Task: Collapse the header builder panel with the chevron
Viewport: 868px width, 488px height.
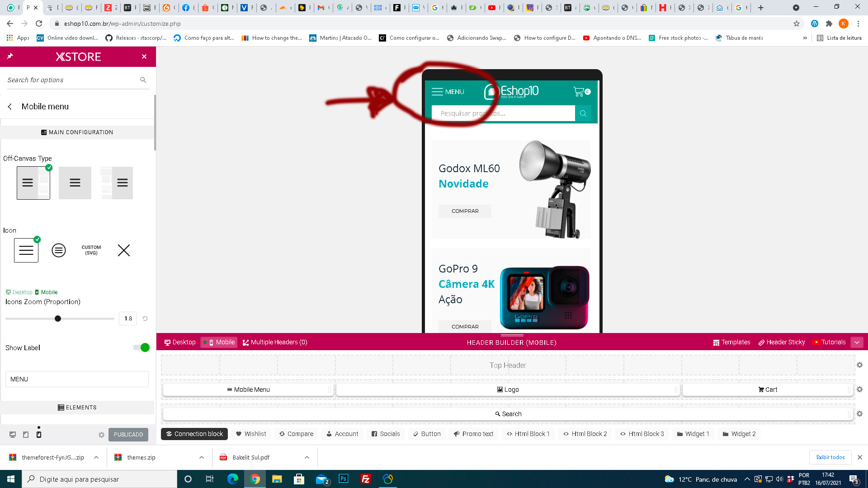Action: (857, 342)
